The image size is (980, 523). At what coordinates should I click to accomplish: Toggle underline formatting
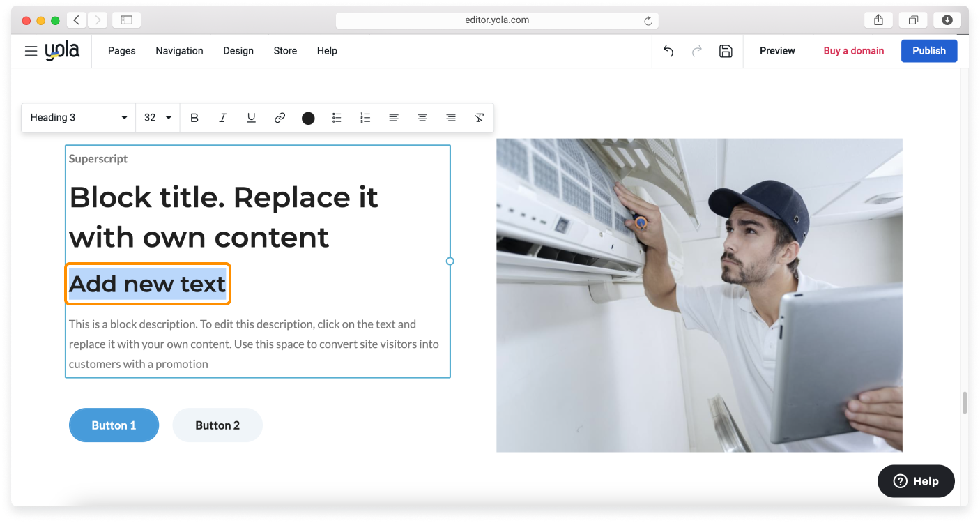click(x=252, y=118)
